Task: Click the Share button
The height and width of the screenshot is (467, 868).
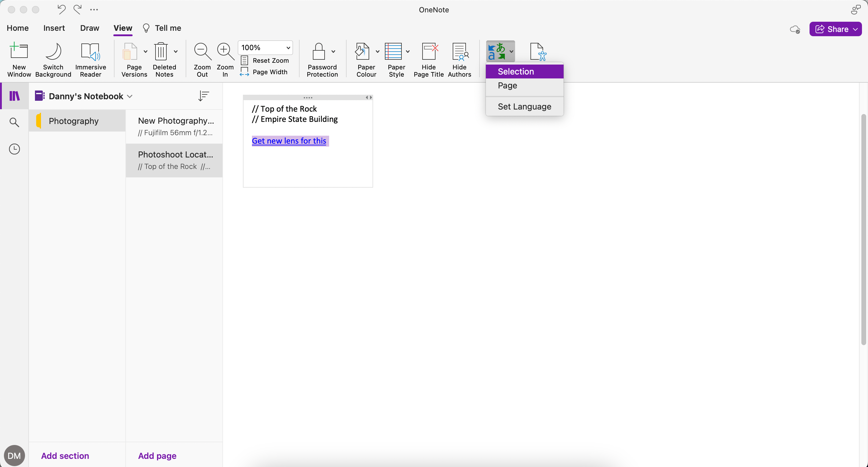Action: tap(836, 29)
